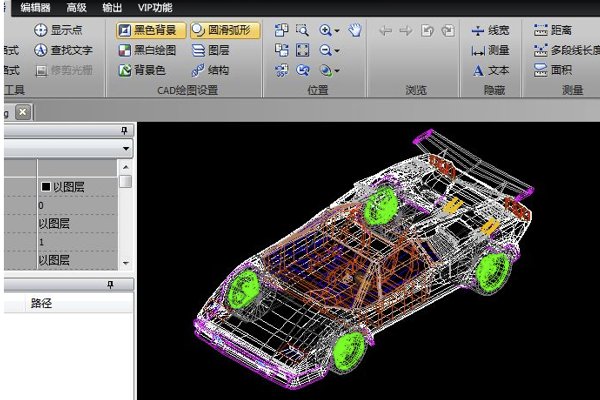Open the zoom in dropdown arrow
Screen dimensions: 600x400
(x=337, y=31)
